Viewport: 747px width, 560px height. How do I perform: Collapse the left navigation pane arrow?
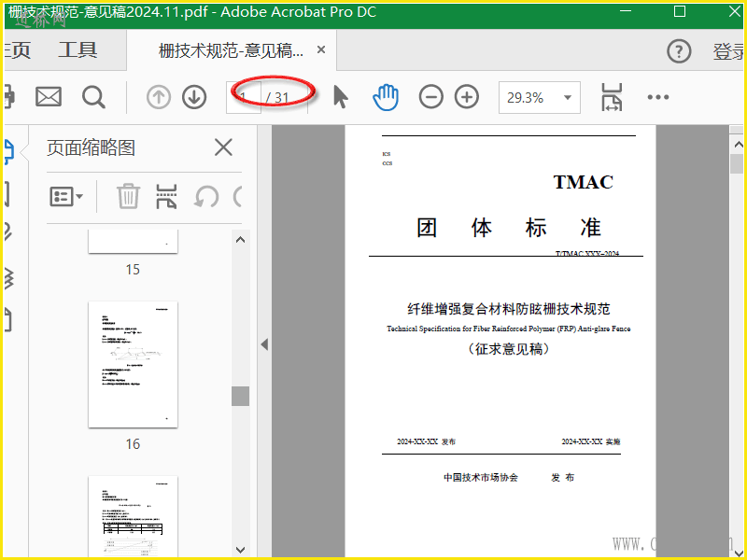264,344
